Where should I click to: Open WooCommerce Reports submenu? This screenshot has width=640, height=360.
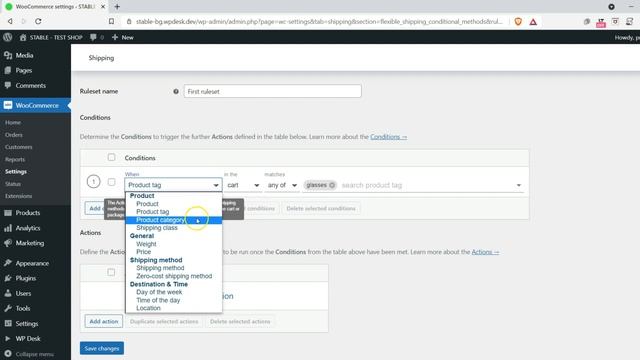point(15,159)
